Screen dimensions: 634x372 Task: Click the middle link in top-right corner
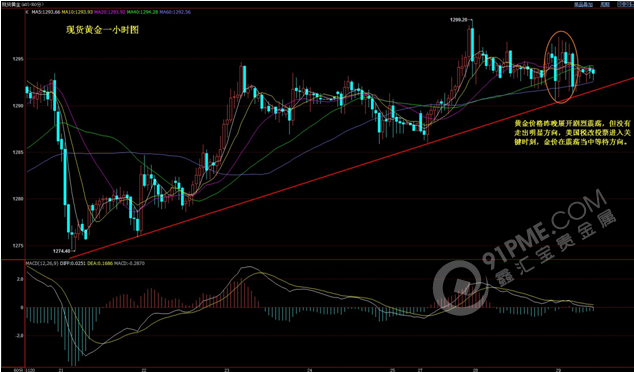point(605,5)
